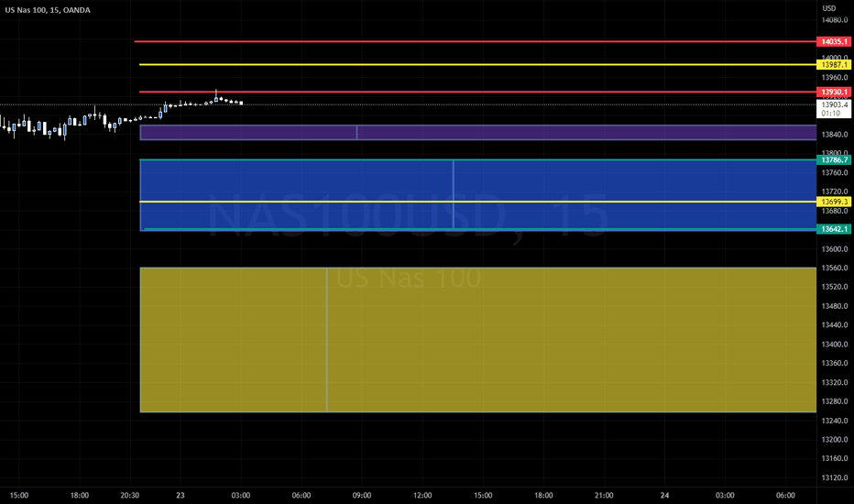Click the 13320.0 price axis tick
Viewport: 854px width, 504px height.
pos(835,382)
